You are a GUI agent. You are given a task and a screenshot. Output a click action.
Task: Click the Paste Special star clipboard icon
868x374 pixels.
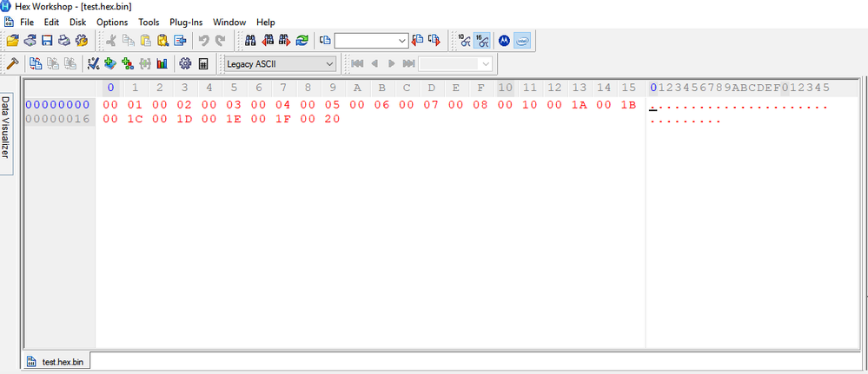[x=162, y=41]
